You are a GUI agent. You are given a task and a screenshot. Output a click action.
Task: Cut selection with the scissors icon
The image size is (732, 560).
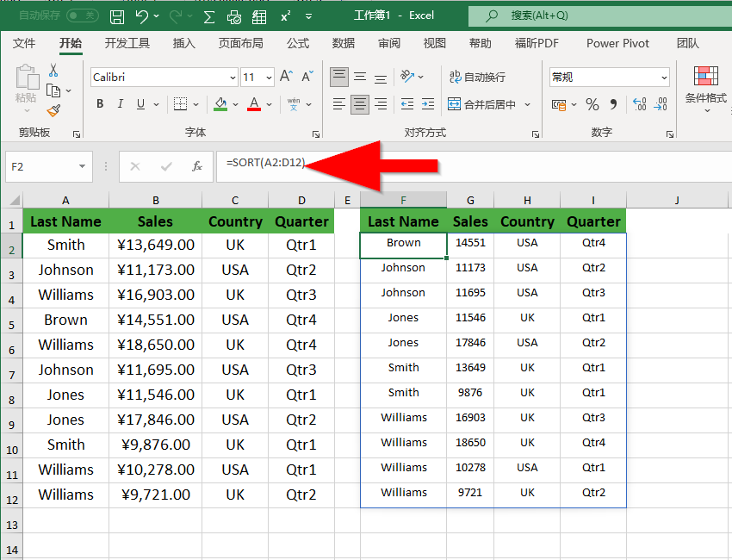pos(53,71)
